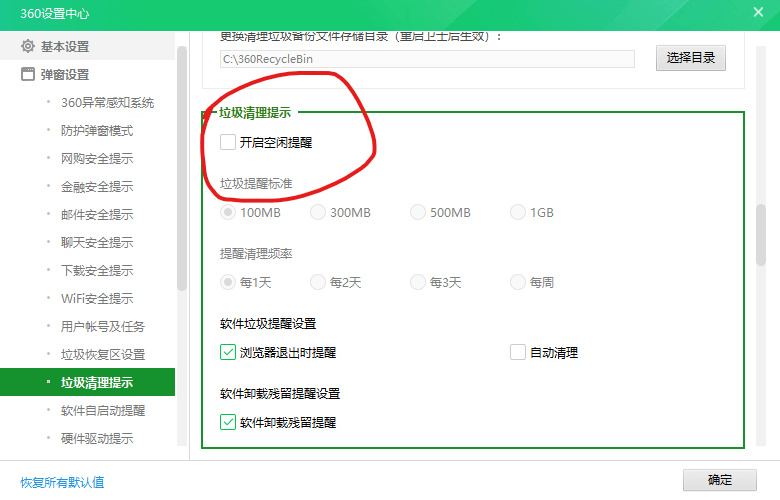Pick the 1GB threshold radio
Image resolution: width=780 pixels, height=500 pixels.
click(x=518, y=212)
